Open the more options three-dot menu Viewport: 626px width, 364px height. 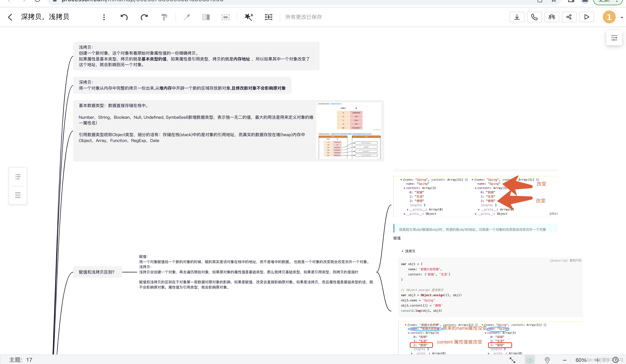point(104,17)
